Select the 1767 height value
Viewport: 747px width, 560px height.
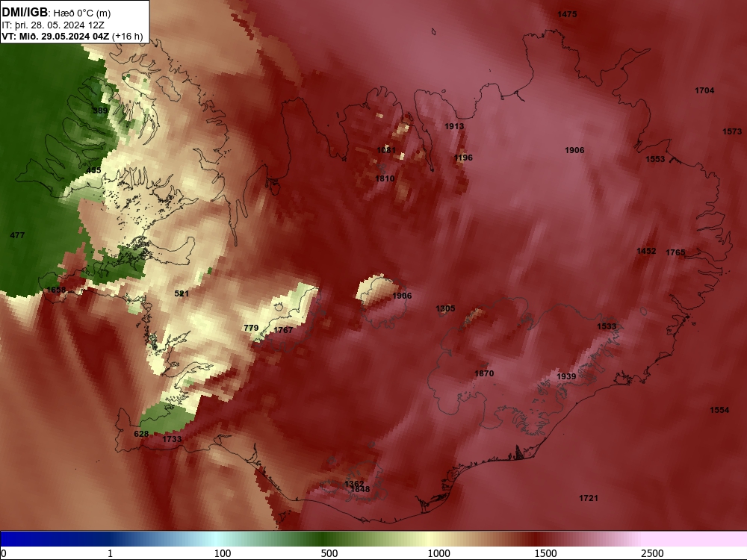283,330
